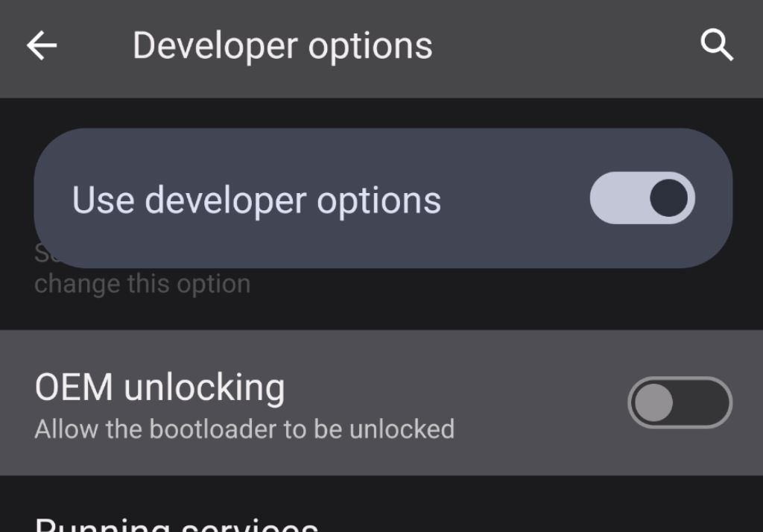The height and width of the screenshot is (532, 763).
Task: Disable the Use developer options toggle
Action: (x=642, y=199)
